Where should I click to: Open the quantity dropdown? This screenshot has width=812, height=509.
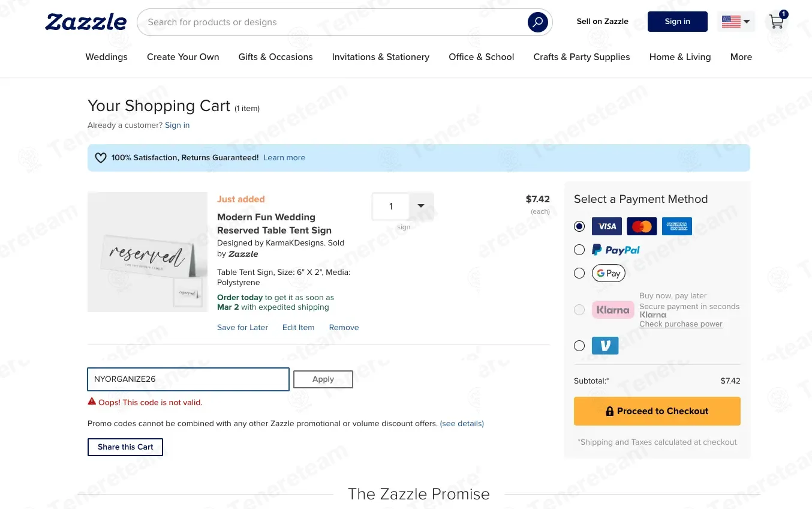pyautogui.click(x=421, y=206)
